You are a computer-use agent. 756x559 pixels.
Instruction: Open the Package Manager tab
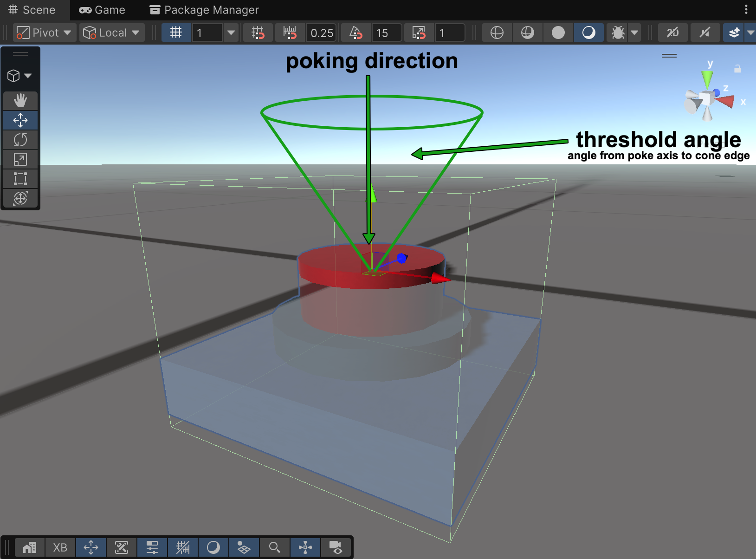pos(204,10)
